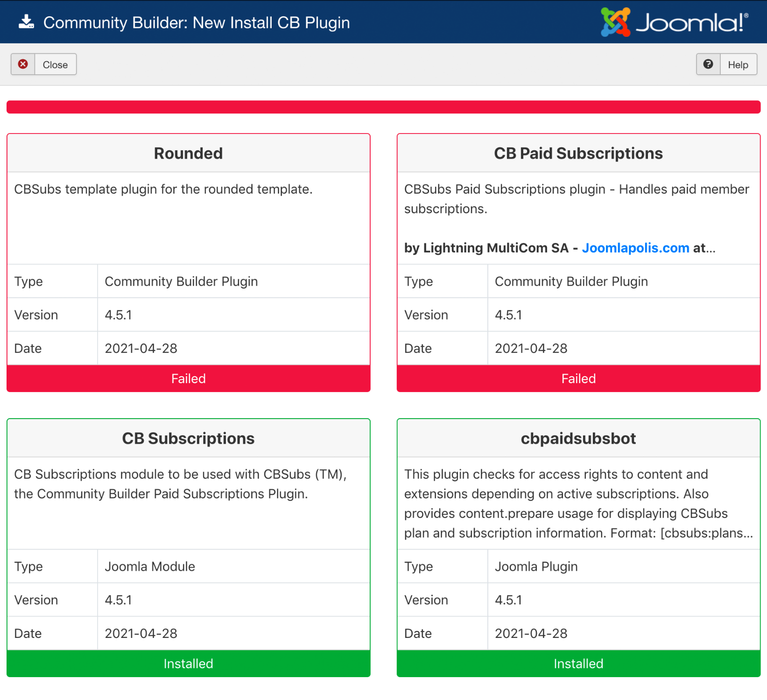Click the question mark Help icon
The image size is (767, 700).
coord(708,64)
